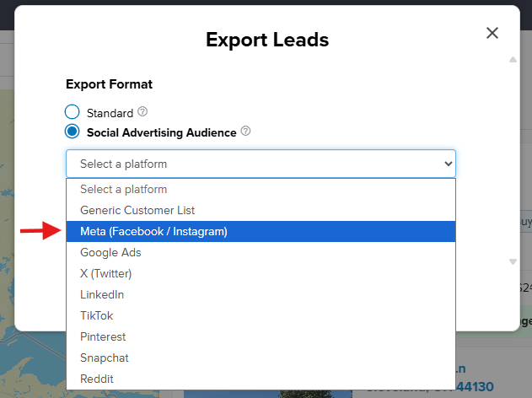
Task: Select LinkedIn from the platform list
Action: point(102,294)
